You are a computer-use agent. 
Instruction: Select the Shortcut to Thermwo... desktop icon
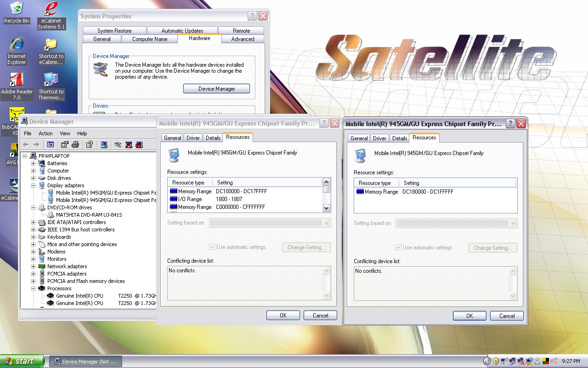tap(51, 86)
